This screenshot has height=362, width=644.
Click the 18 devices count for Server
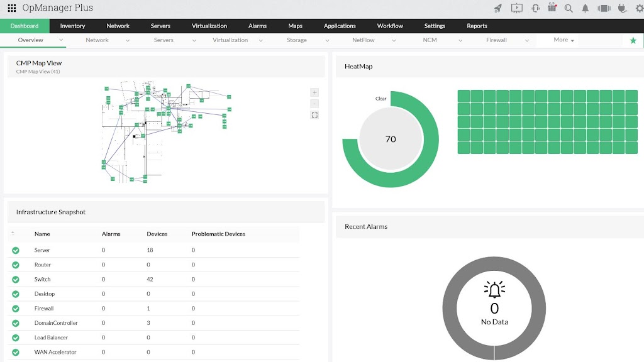[x=150, y=250]
